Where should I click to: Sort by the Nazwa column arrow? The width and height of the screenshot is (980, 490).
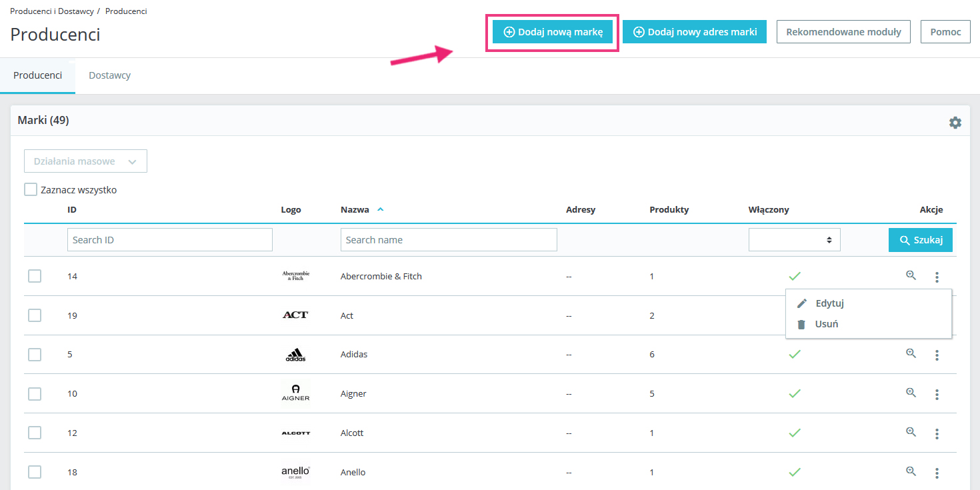[380, 209]
